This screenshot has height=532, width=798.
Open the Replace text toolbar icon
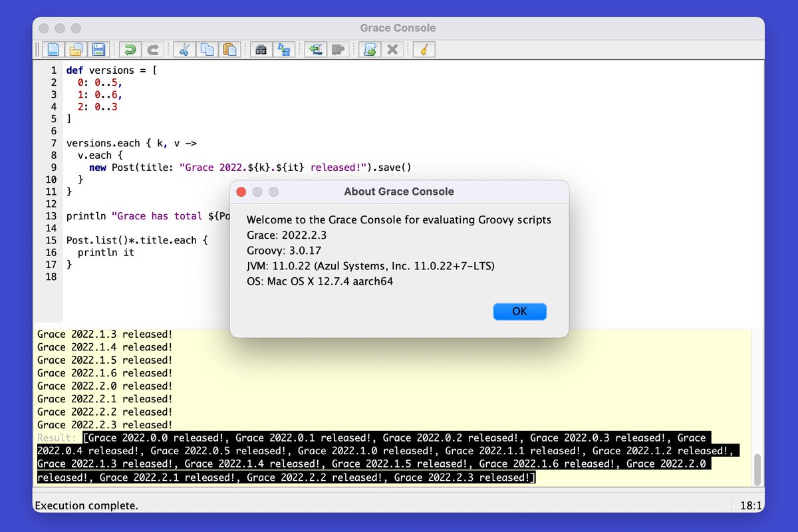point(285,49)
